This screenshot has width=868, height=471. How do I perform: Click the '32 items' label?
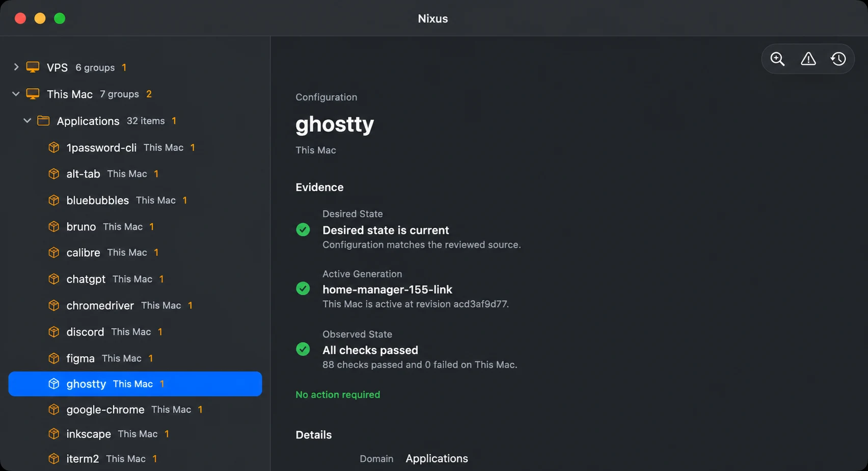146,121
